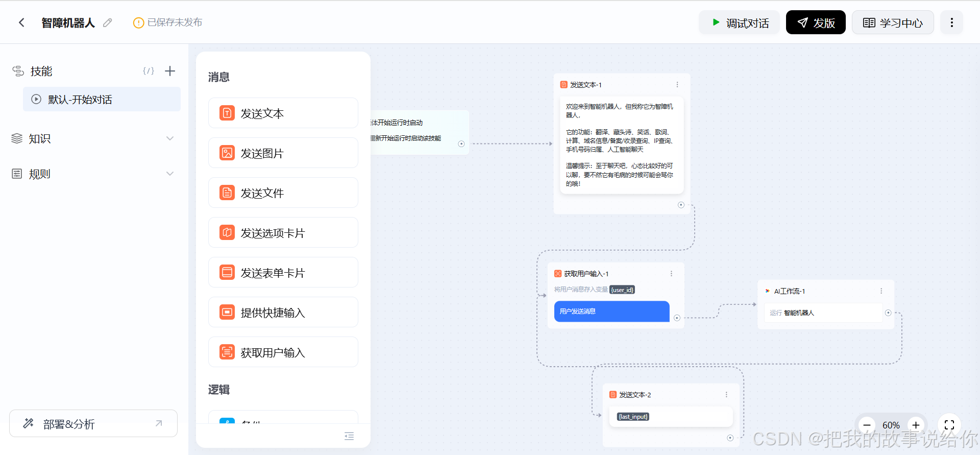Add the 获取用户输入 node
Image resolution: width=980 pixels, height=455 pixels.
(283, 352)
